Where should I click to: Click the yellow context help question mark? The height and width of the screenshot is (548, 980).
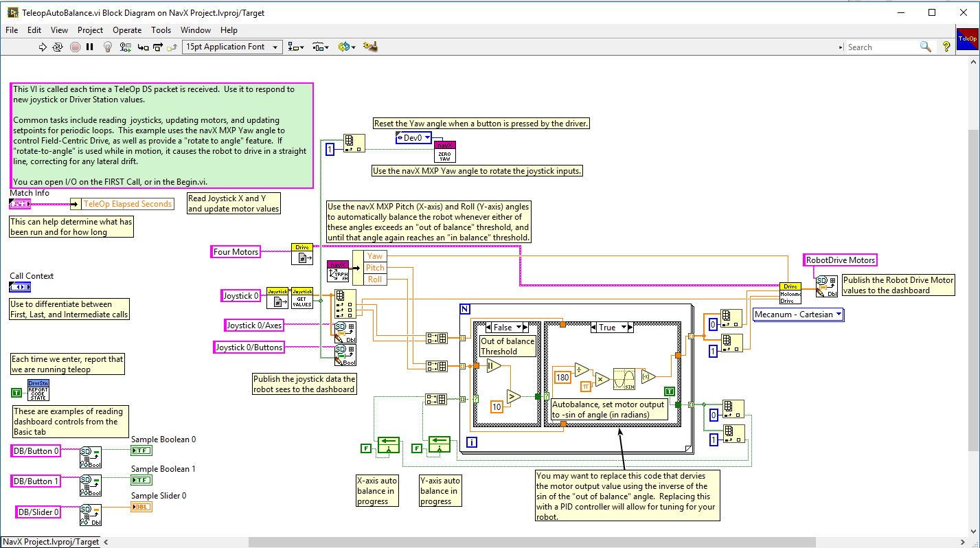946,47
